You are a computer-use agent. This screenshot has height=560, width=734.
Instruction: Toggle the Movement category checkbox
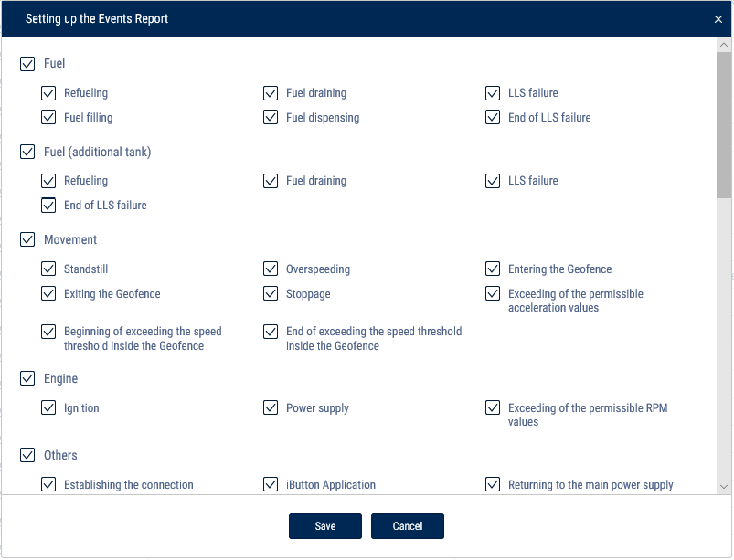click(27, 239)
